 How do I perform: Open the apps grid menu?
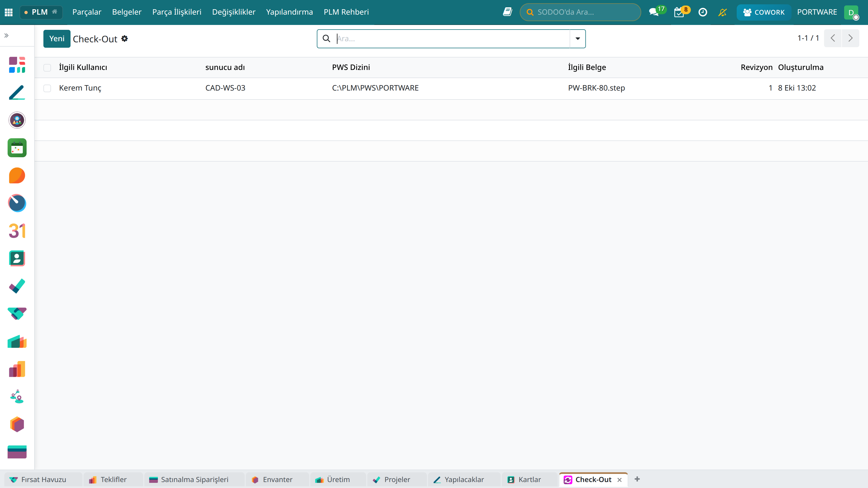(x=9, y=12)
